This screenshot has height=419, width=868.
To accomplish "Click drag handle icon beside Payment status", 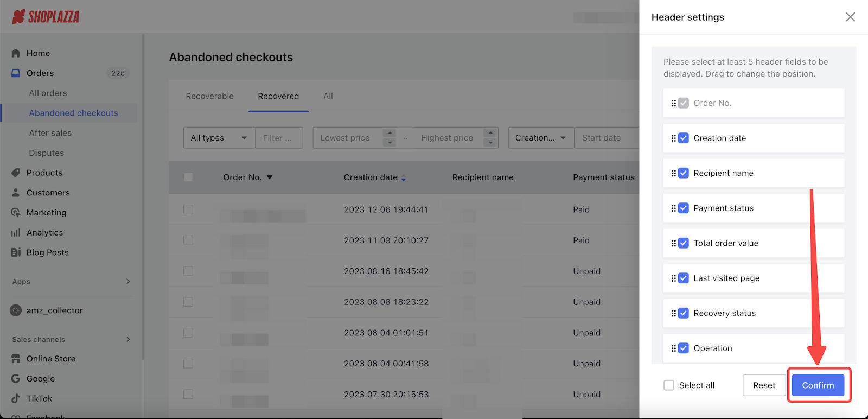I will click(674, 208).
